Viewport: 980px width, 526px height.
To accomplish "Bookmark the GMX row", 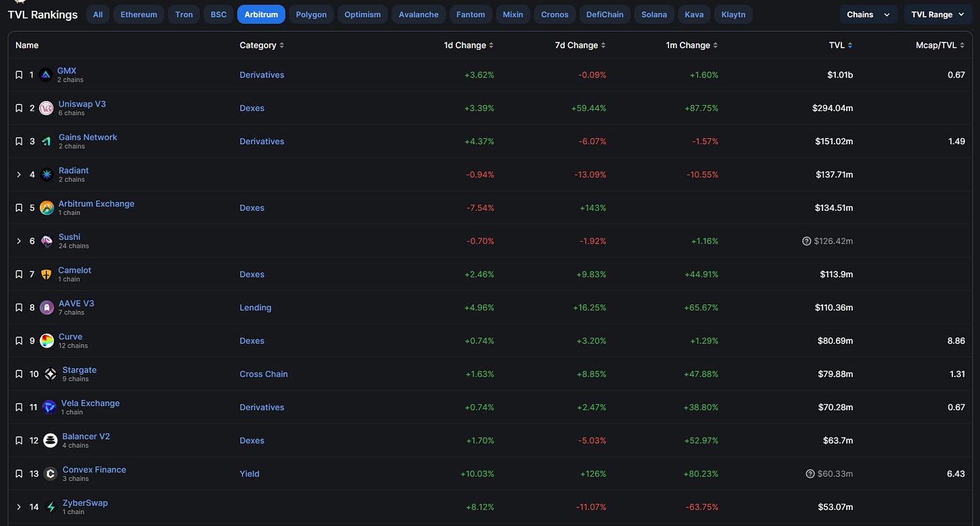I will point(19,75).
